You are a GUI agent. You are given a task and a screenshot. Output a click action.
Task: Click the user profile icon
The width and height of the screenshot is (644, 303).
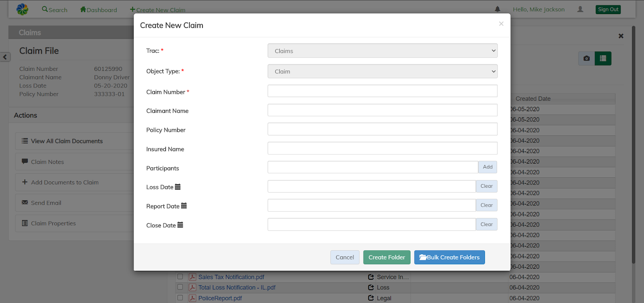click(580, 9)
